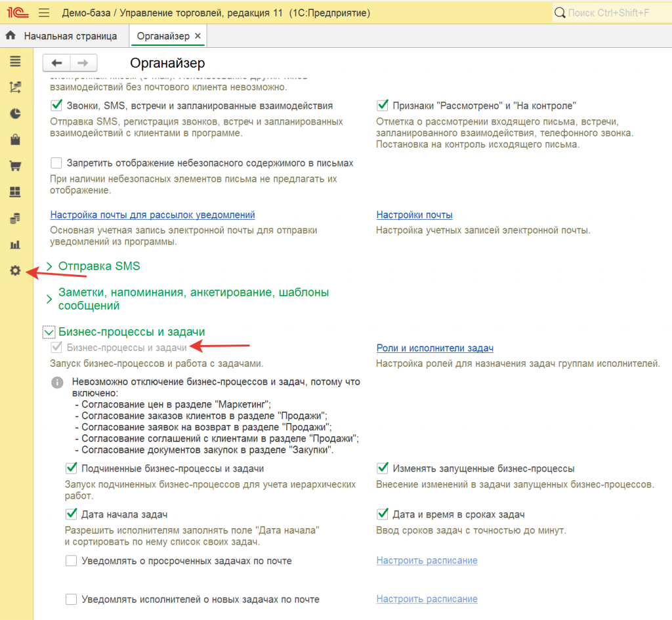The height and width of the screenshot is (620, 672).
Task: Open the sections list icon in sidebar
Action: [16, 61]
